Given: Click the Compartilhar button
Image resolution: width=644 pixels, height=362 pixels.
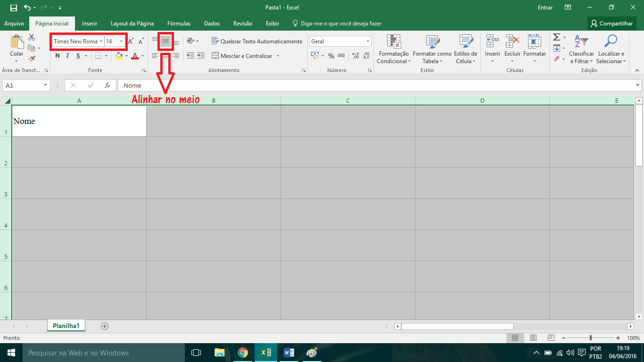Looking at the screenshot, I should 612,23.
